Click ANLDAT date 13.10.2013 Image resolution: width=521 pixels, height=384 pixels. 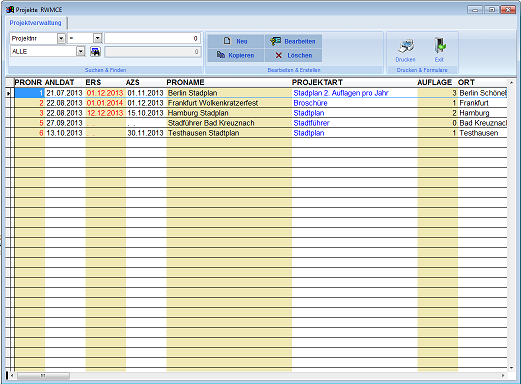coord(64,133)
